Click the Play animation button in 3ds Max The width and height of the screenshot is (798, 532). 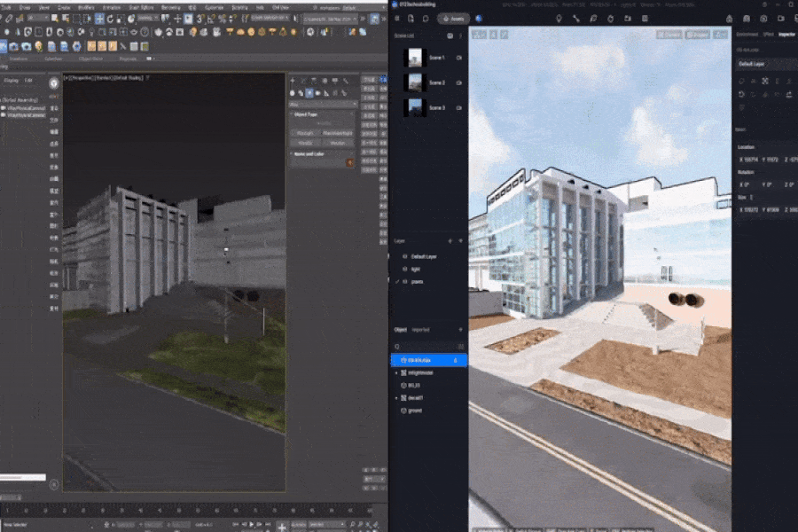coord(252,524)
